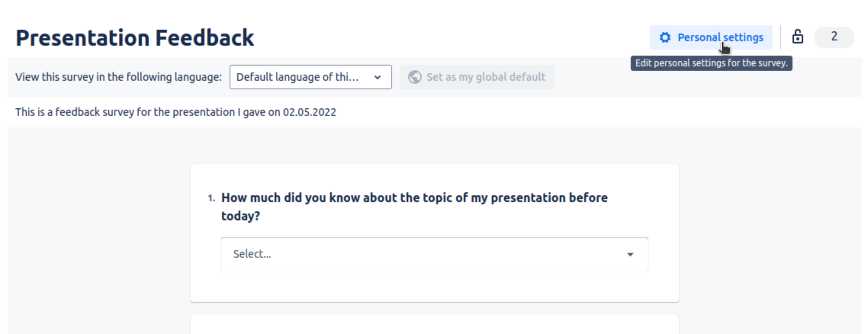Screen dimensions: 868x334
Task: Click the gear icon for Personal settings
Action: 665,37
